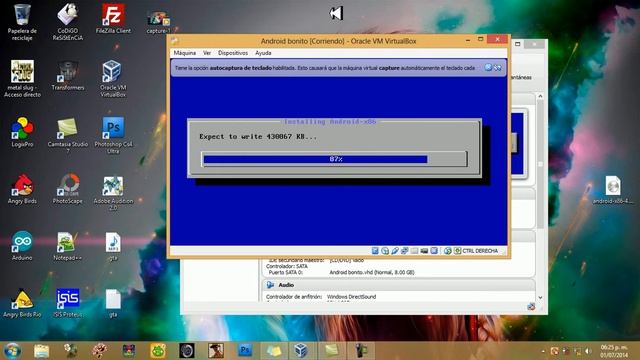Image resolution: width=640 pixels, height=360 pixels.
Task: Show hidden system tray icons arrow
Action: pyautogui.click(x=543, y=351)
